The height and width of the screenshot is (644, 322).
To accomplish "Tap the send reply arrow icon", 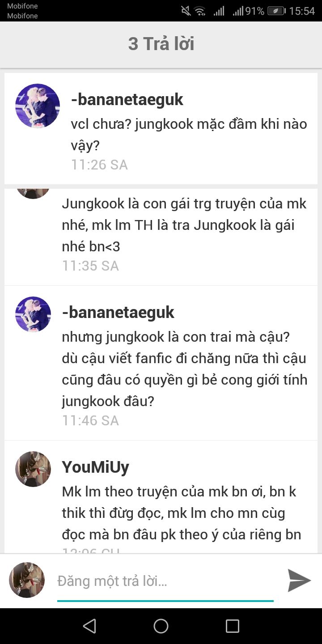I will pos(299,580).
